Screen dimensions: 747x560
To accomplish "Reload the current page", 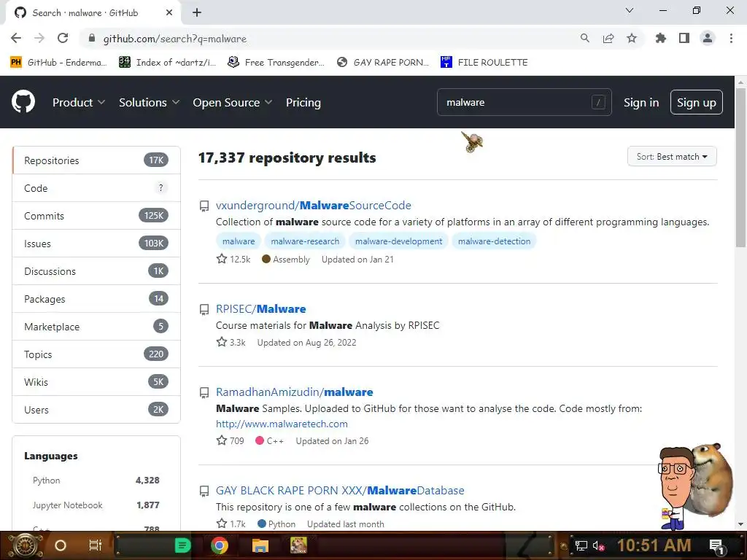I will [63, 38].
